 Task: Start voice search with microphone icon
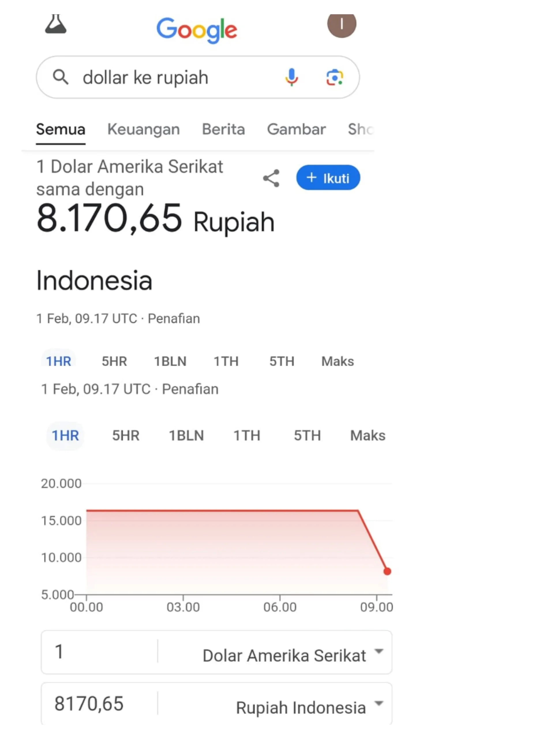[291, 77]
